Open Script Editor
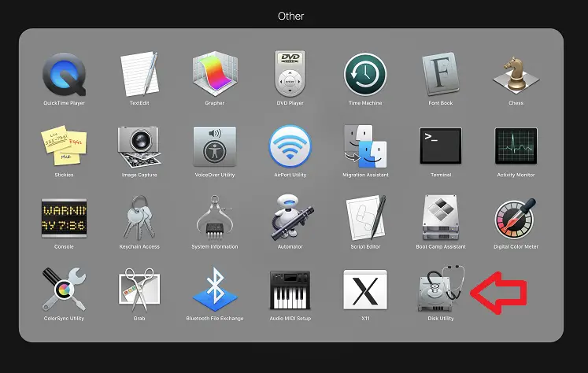The width and height of the screenshot is (588, 373). click(x=365, y=218)
